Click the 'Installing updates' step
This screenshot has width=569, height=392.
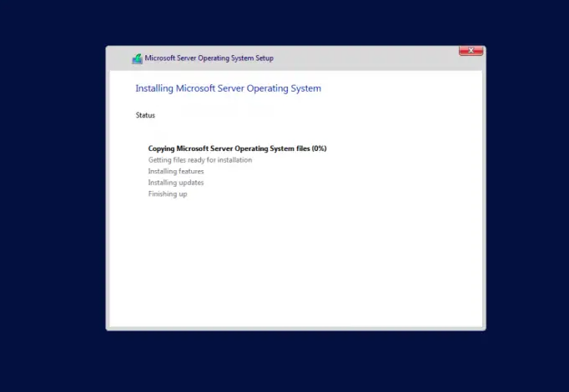click(176, 183)
